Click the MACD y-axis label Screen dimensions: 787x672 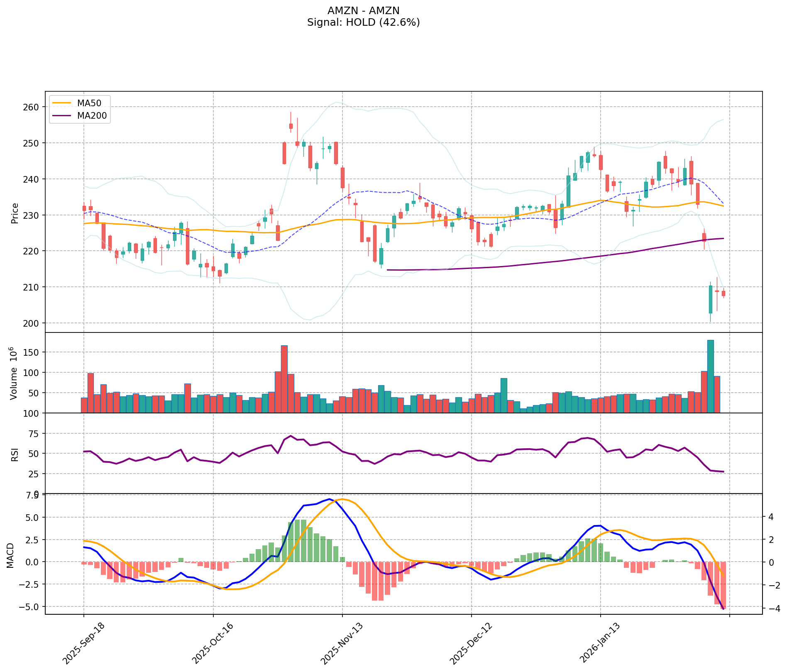point(10,555)
